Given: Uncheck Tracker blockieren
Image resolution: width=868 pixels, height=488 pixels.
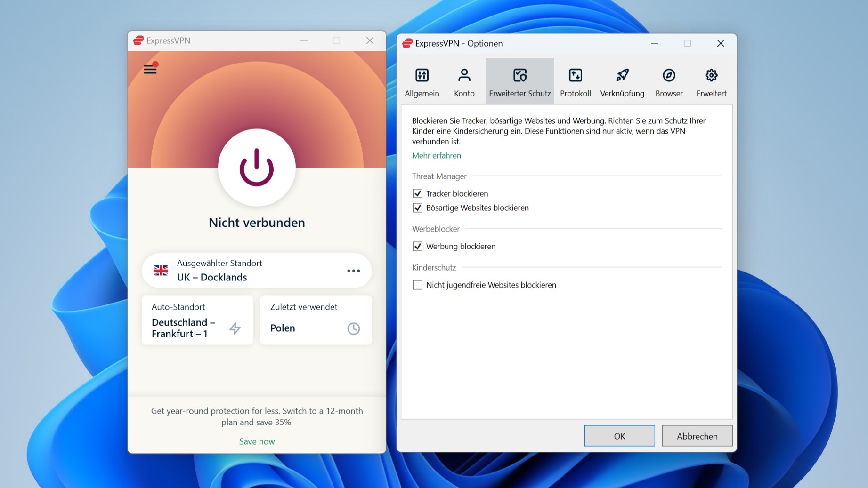Looking at the screenshot, I should click(x=417, y=193).
